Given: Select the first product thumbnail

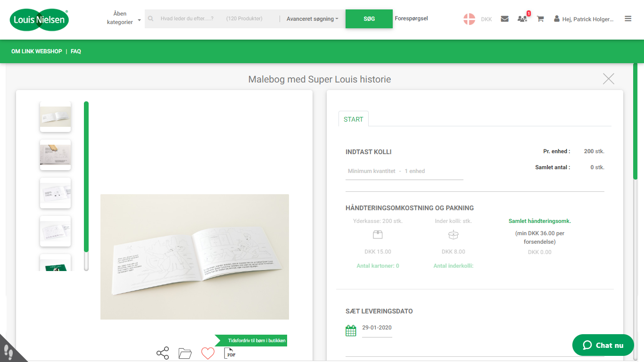Looking at the screenshot, I should (x=55, y=116).
